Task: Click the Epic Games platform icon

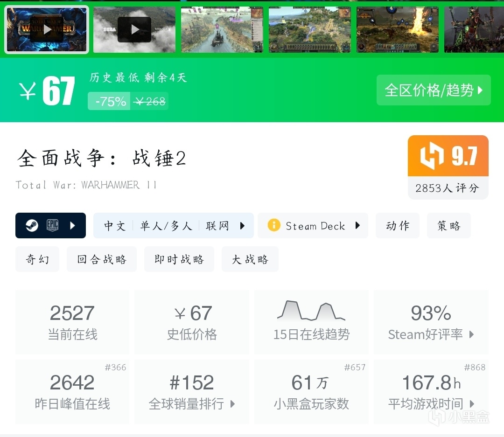Action: tap(52, 226)
